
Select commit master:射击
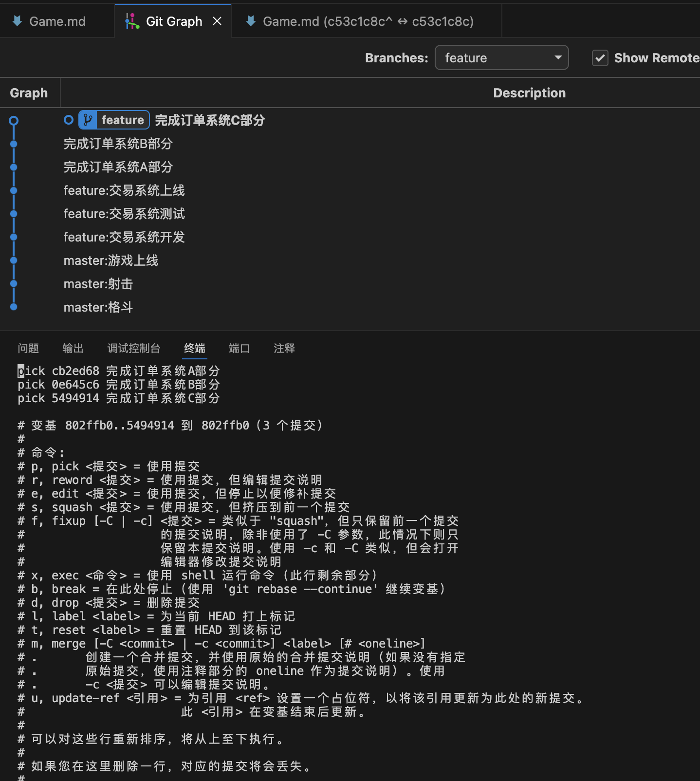click(x=98, y=284)
